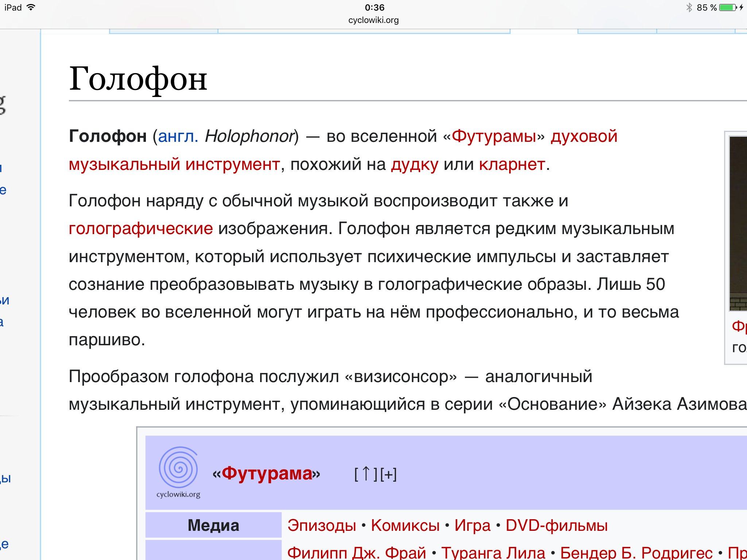This screenshot has height=560, width=747.
Task: Select Комиксы in the Медиа row
Action: (x=405, y=525)
